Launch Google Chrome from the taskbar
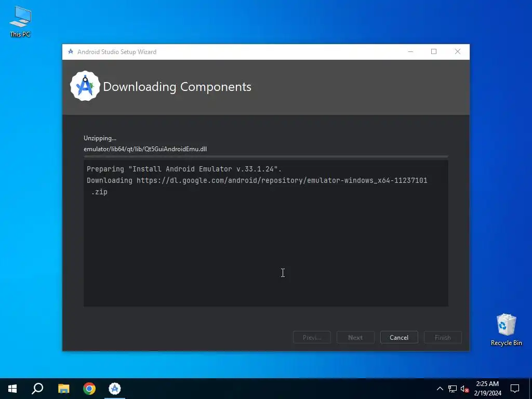The height and width of the screenshot is (399, 532). 89,389
